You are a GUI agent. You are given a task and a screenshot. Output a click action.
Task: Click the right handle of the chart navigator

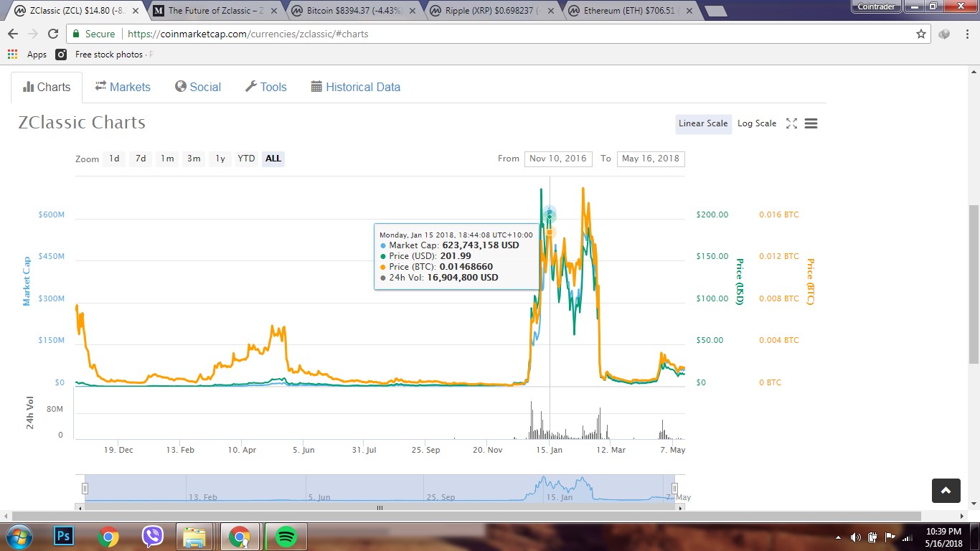click(x=674, y=489)
